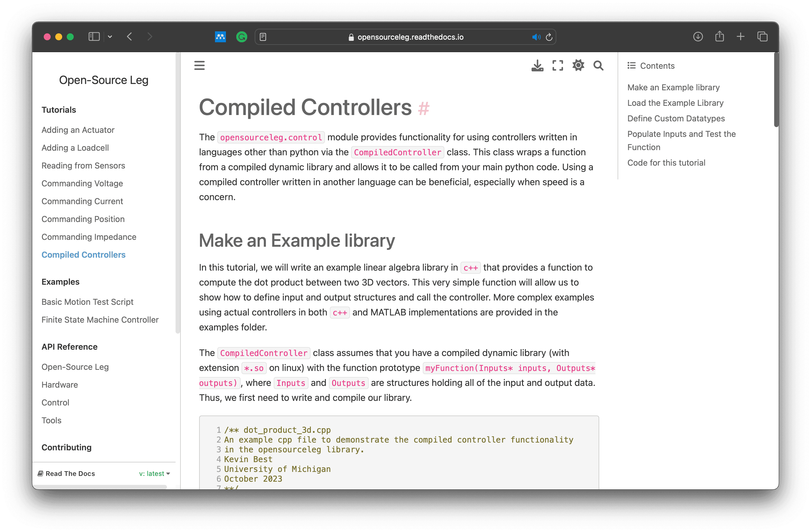Image resolution: width=811 pixels, height=532 pixels.
Task: Click the first CompiledController code label
Action: point(397,152)
